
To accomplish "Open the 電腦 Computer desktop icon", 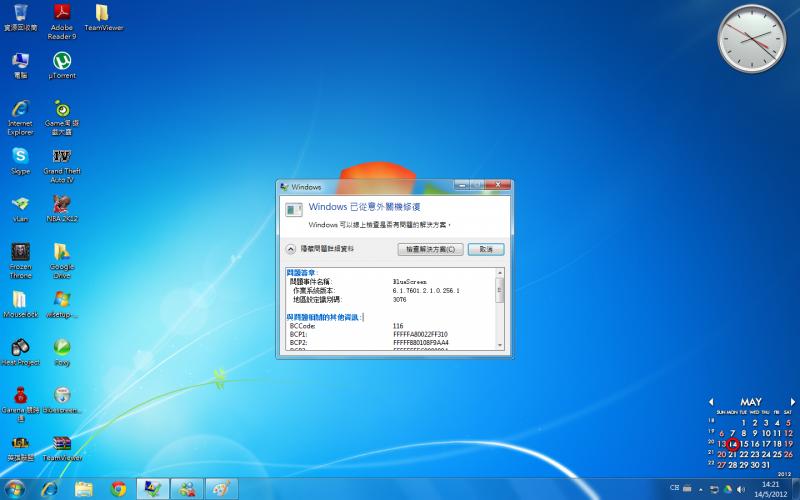I will click(x=20, y=65).
